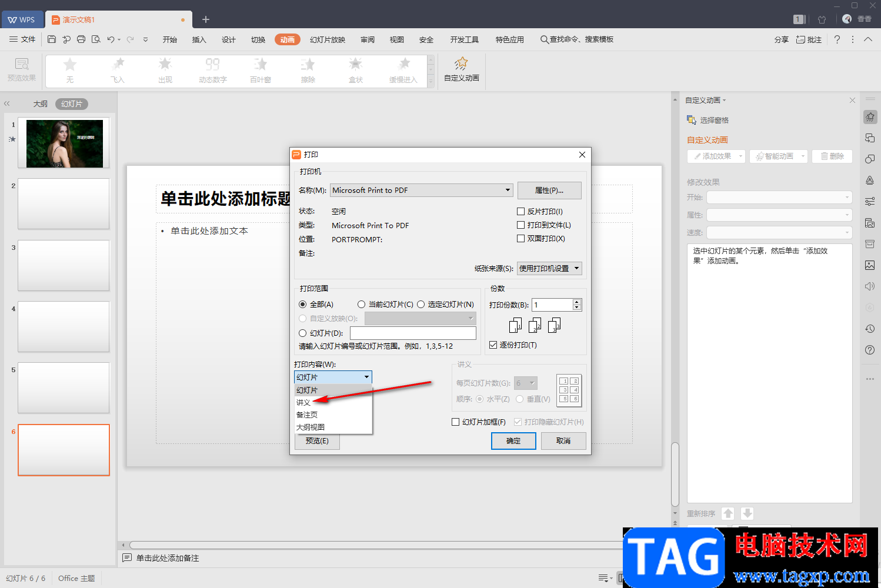Image resolution: width=881 pixels, height=588 pixels.
Task: Switch to the Outline (大纲) panel tab
Action: pos(41,103)
